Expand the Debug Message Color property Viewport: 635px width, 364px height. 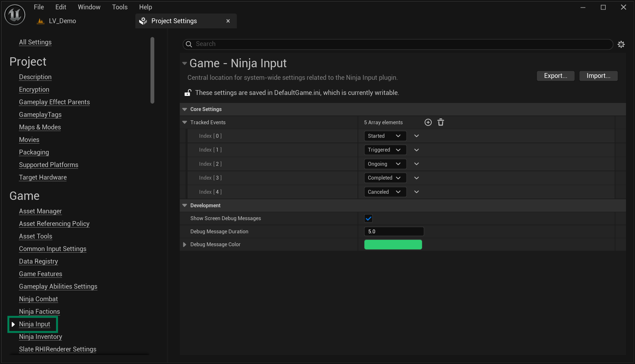(x=185, y=245)
